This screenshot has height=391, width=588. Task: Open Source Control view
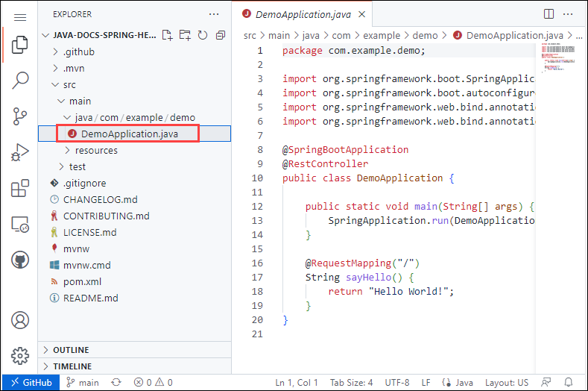coord(20,116)
